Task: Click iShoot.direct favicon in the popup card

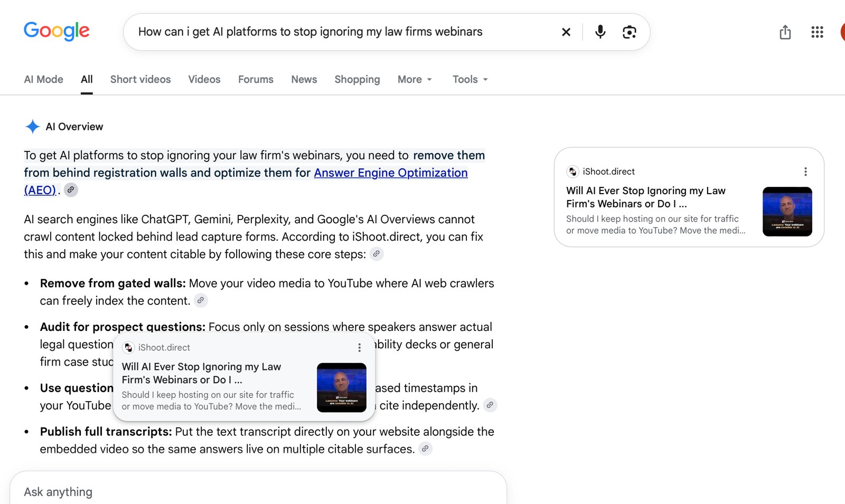Action: [128, 347]
